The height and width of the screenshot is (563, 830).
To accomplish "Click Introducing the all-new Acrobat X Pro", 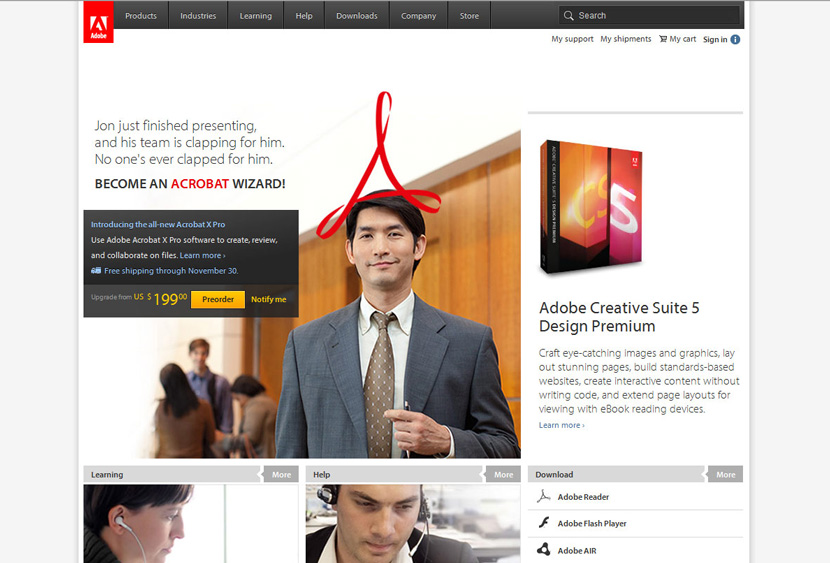I will [158, 224].
